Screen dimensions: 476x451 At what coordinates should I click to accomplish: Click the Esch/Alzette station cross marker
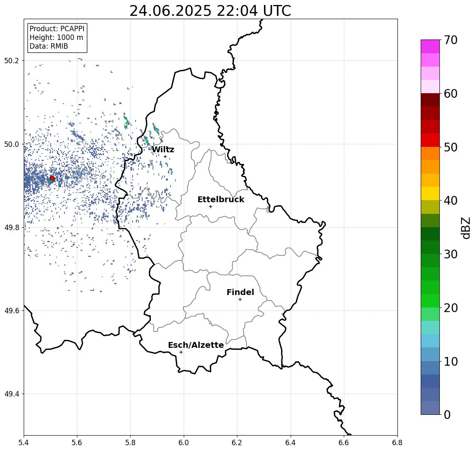tap(181, 352)
